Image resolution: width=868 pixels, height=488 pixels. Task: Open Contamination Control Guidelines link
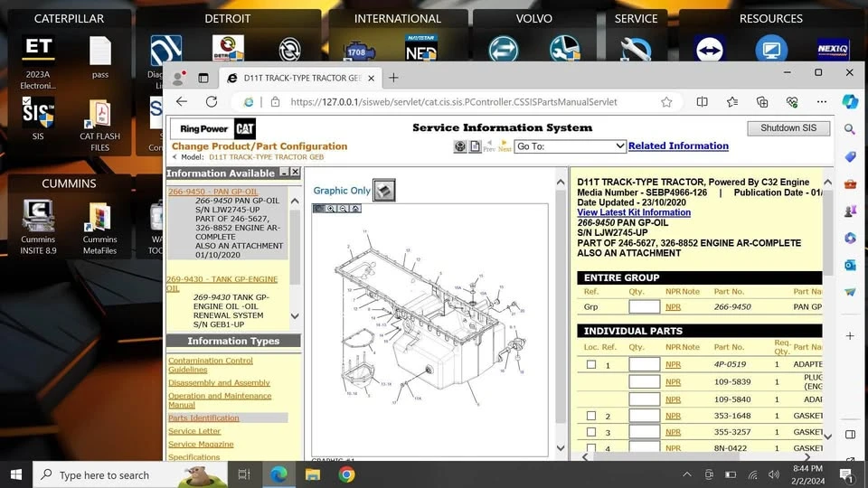coord(211,364)
